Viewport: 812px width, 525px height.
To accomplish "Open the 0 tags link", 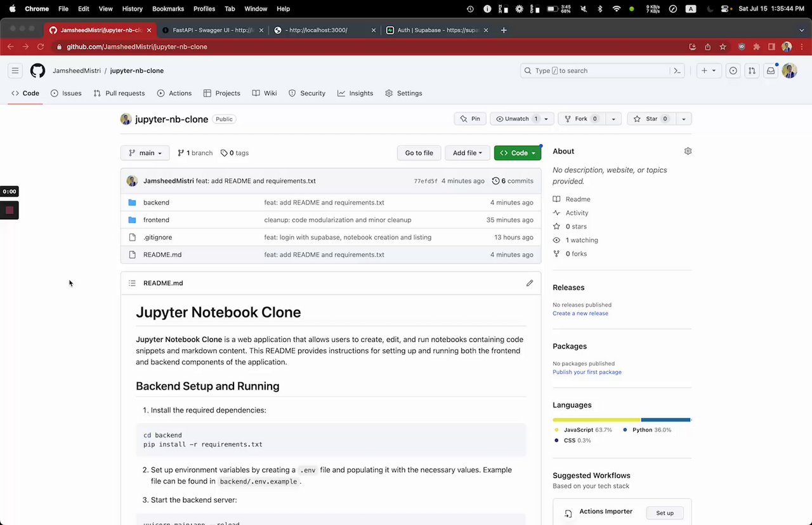I will click(235, 153).
